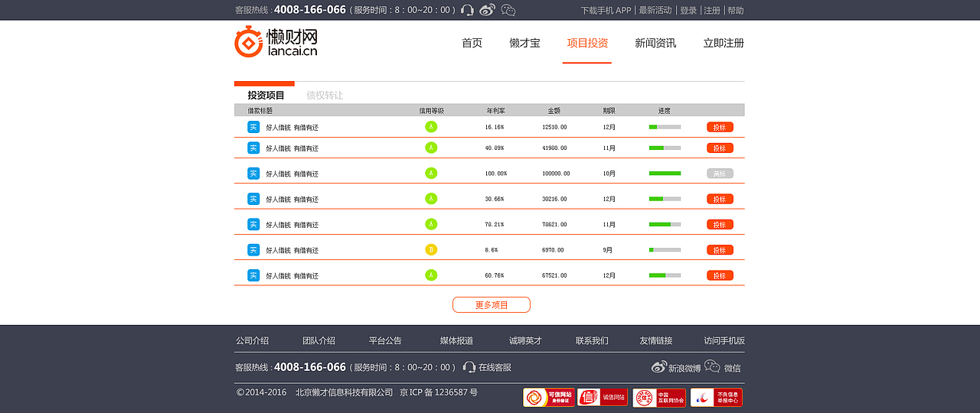
Task: Click the yellow B credit badge in 6970.00 row
Action: 431,250
